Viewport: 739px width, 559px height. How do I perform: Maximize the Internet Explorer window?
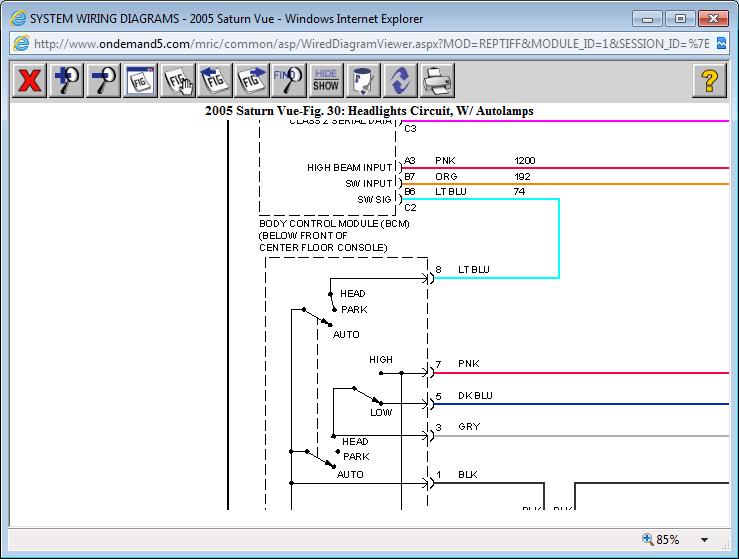click(681, 18)
